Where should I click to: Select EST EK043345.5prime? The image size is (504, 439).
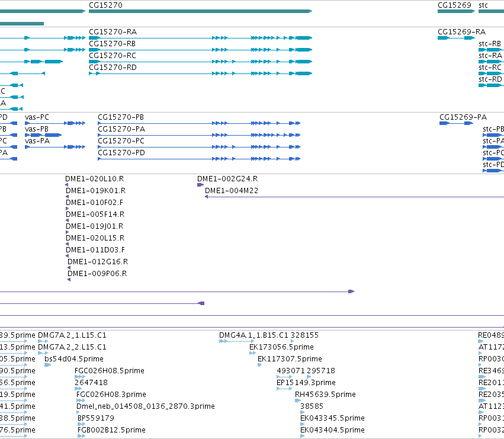332,418
